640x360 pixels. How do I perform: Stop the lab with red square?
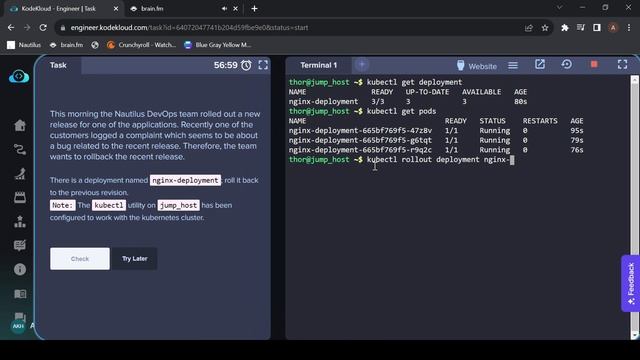click(594, 64)
